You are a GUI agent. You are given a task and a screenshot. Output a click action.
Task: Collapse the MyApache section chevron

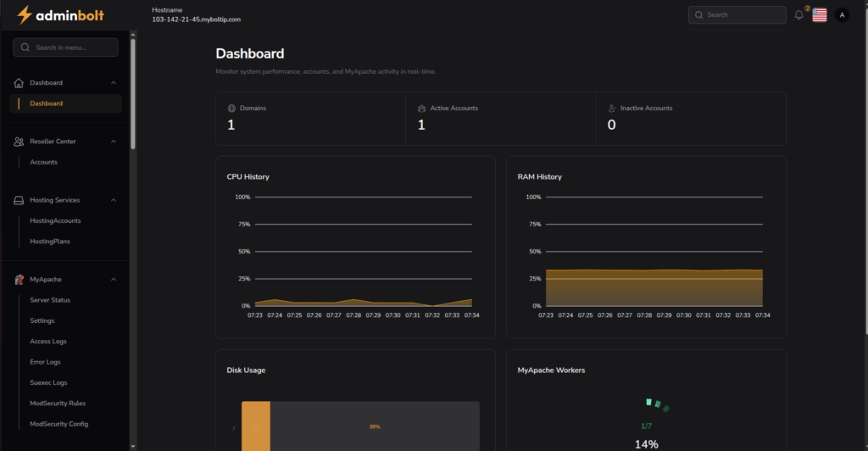[114, 279]
